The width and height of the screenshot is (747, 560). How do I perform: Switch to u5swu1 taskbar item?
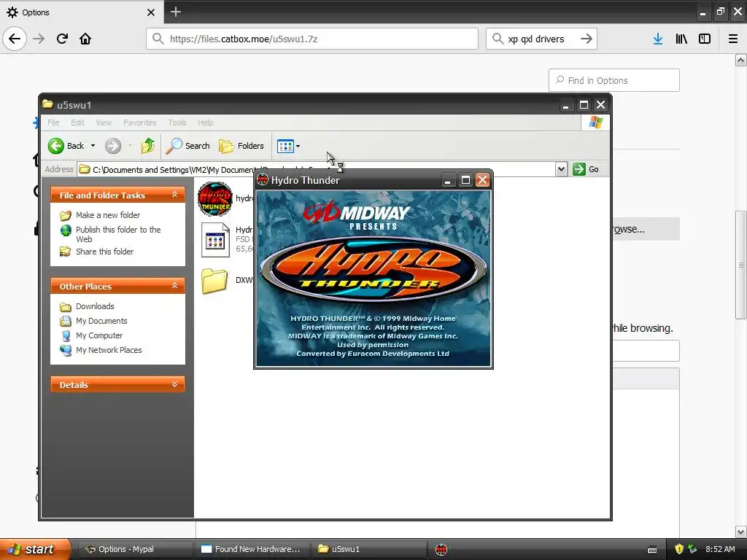369,549
